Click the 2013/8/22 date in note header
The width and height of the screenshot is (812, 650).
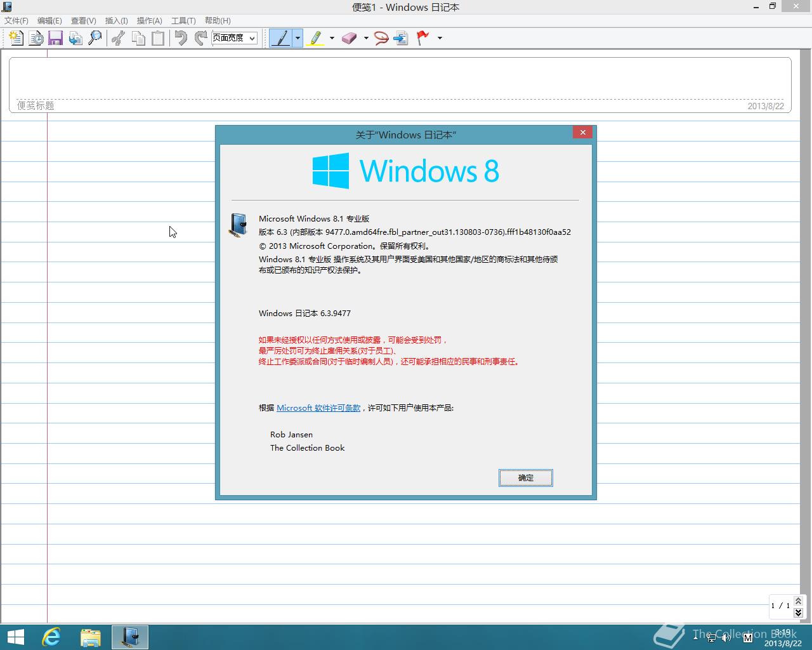pos(766,106)
